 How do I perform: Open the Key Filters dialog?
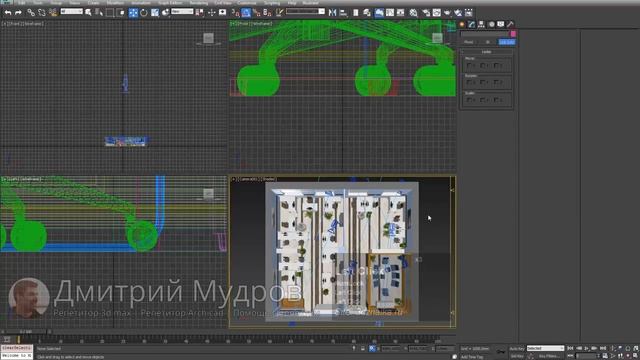click(x=549, y=356)
